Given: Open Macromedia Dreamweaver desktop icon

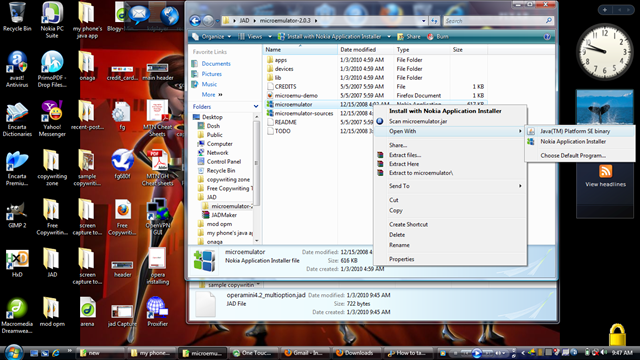Looking at the screenshot, I should point(17,316).
